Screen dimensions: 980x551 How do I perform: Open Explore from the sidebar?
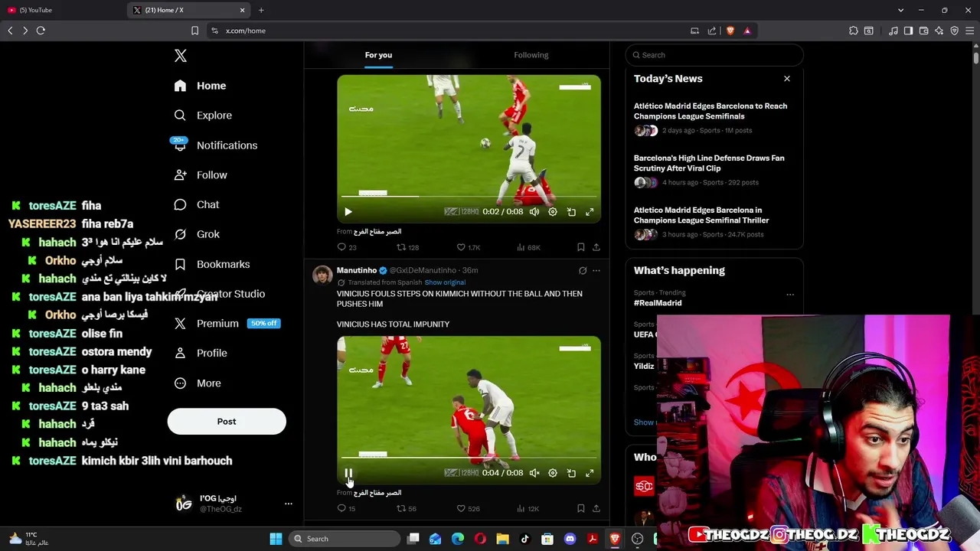pyautogui.click(x=203, y=116)
